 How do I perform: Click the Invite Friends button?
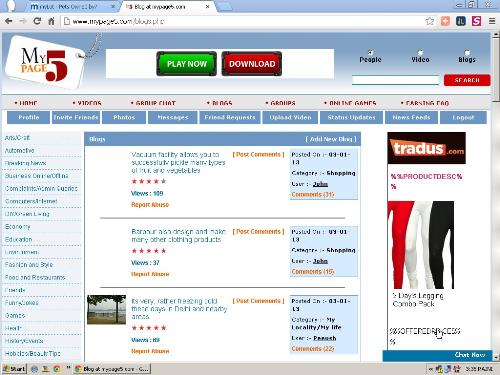click(76, 117)
